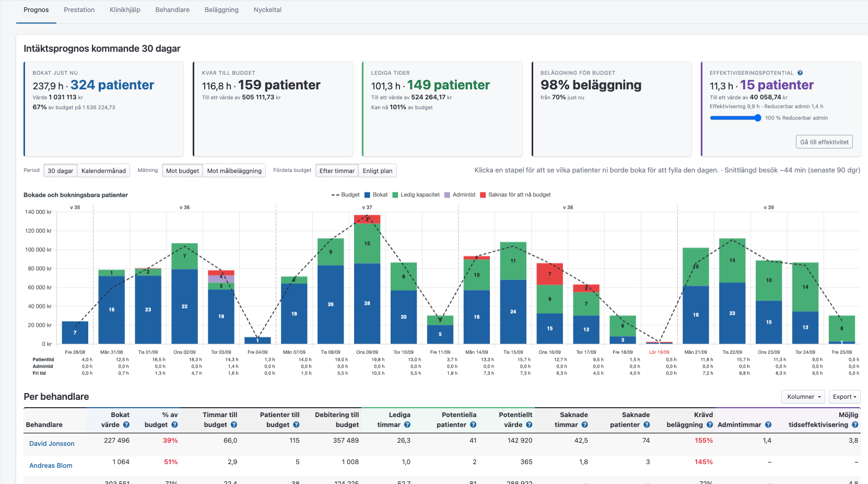The height and width of the screenshot is (484, 868).
Task: Click help icon next to Potentiellt värde
Action: pos(529,425)
